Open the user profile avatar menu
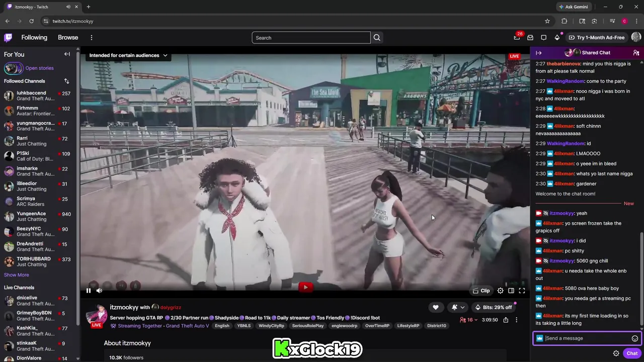This screenshot has width=644, height=362. pos(636,37)
